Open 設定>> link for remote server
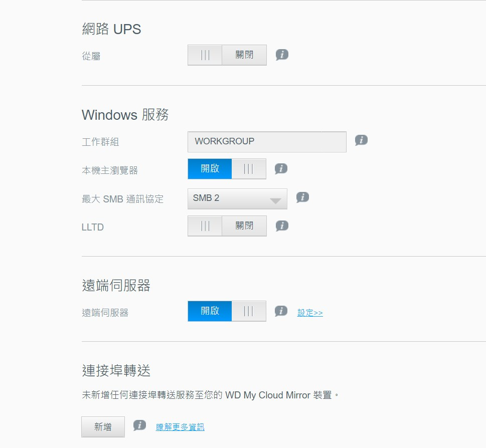The width and height of the screenshot is (486, 448). 310,313
